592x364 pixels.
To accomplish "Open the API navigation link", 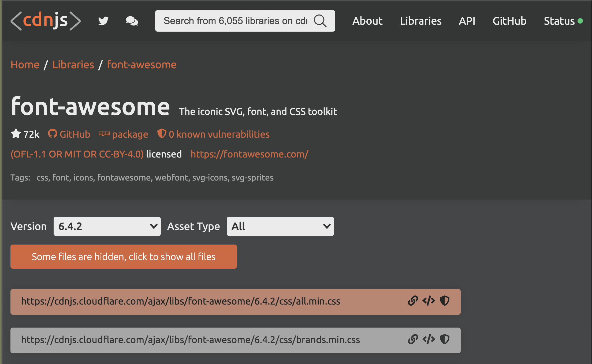I will tap(467, 21).
